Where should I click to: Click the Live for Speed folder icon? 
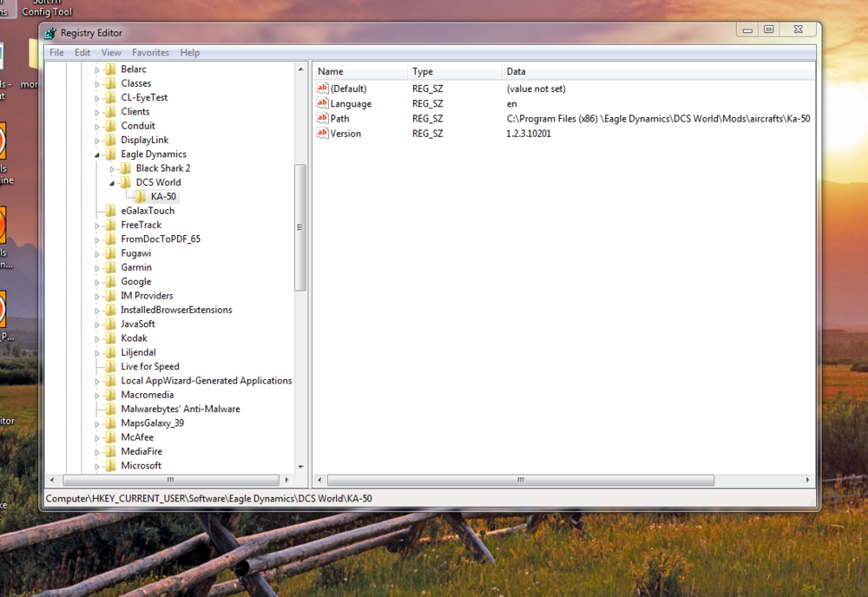[x=111, y=367]
